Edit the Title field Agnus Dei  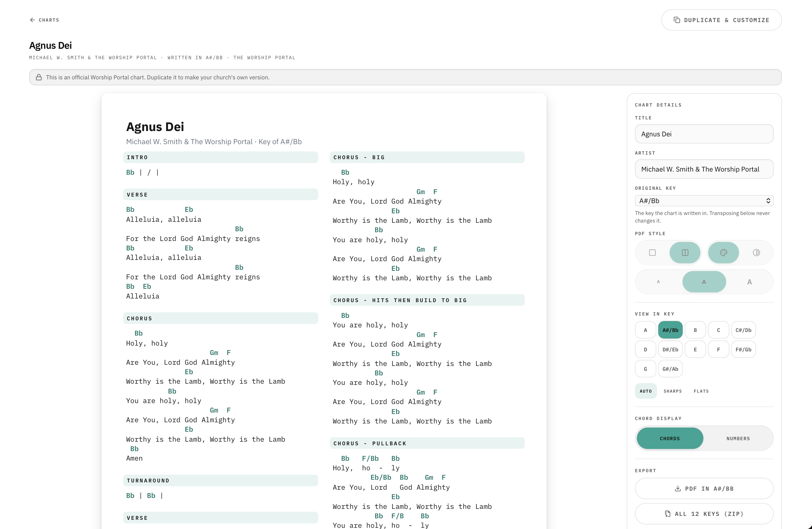coord(704,134)
